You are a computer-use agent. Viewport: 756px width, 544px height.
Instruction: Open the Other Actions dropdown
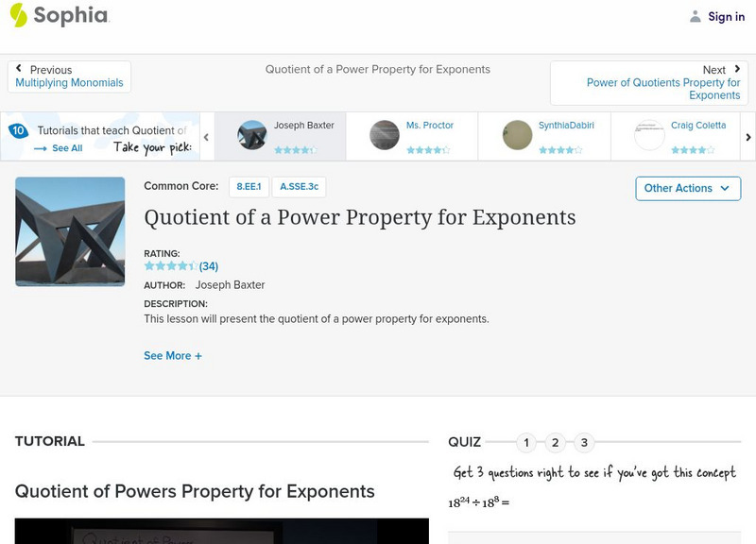click(687, 188)
